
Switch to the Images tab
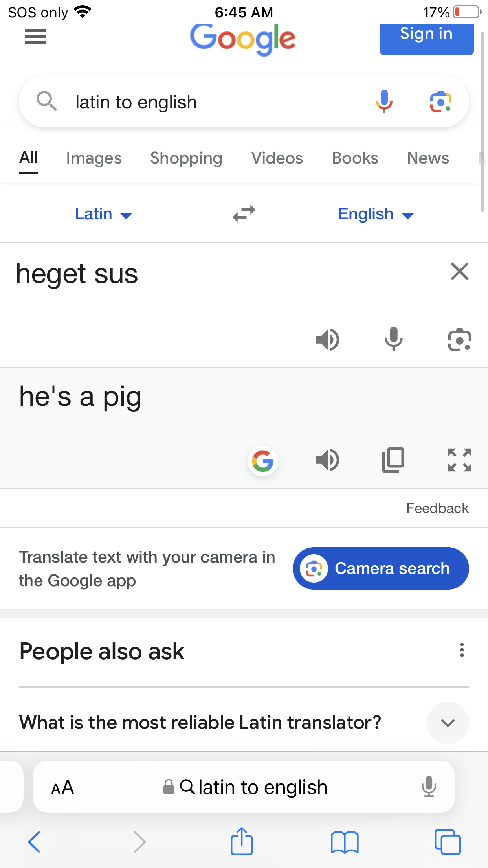coord(94,158)
